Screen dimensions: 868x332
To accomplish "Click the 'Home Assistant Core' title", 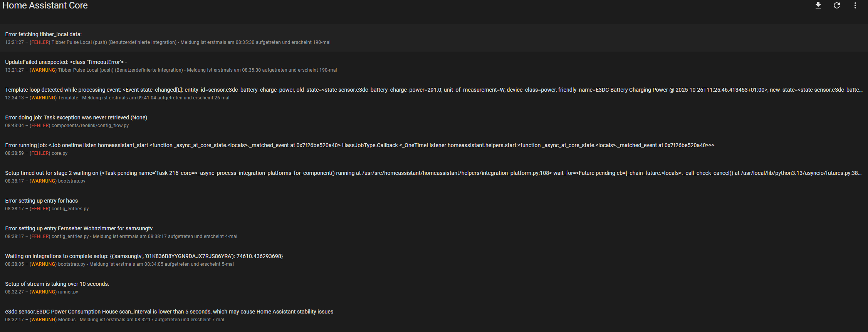I will tap(45, 5).
